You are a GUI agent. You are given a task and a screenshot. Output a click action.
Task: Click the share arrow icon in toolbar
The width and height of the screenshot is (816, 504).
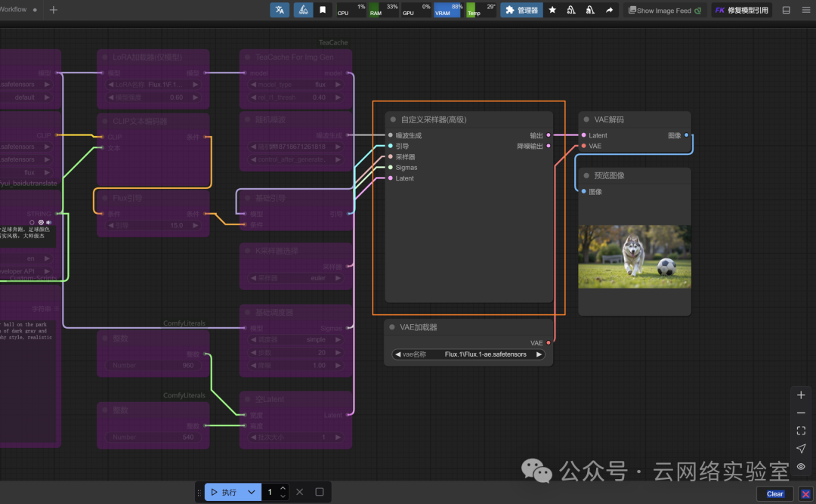609,10
